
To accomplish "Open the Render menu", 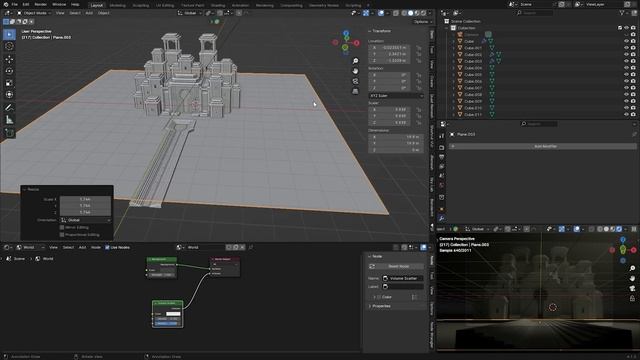I will click(40, 4).
